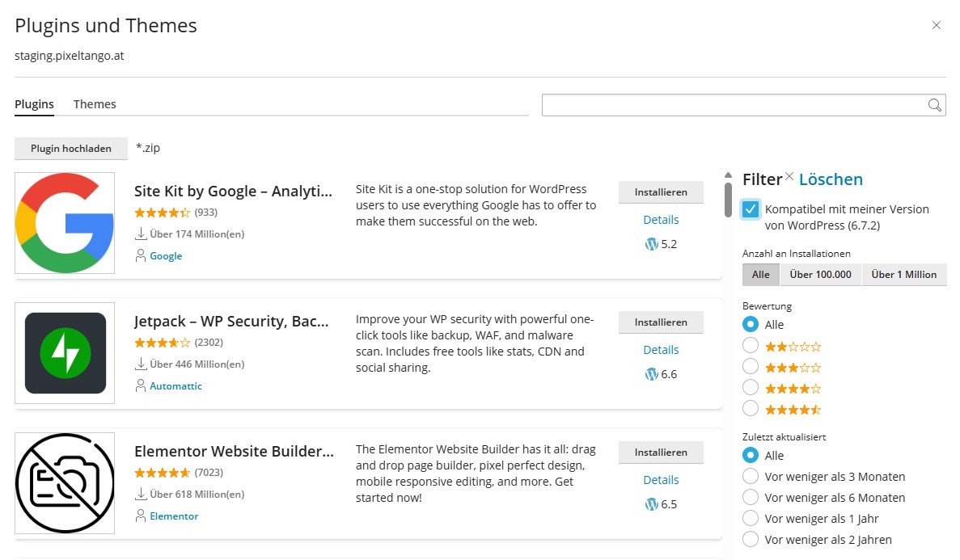Select Zuletzt aktualisiert Alle radio button
960x560 pixels.
pyautogui.click(x=750, y=455)
